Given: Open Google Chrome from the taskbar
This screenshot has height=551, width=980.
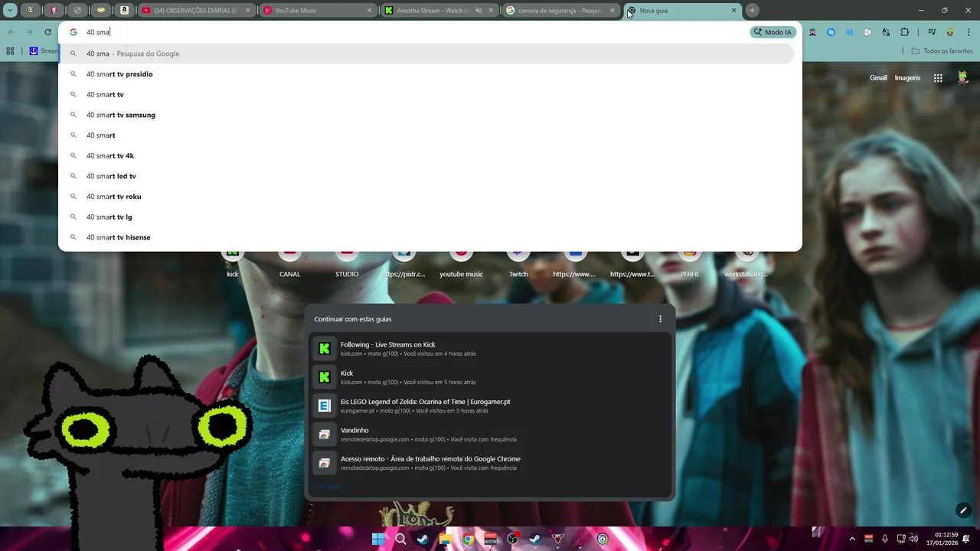Looking at the screenshot, I should pos(468,539).
